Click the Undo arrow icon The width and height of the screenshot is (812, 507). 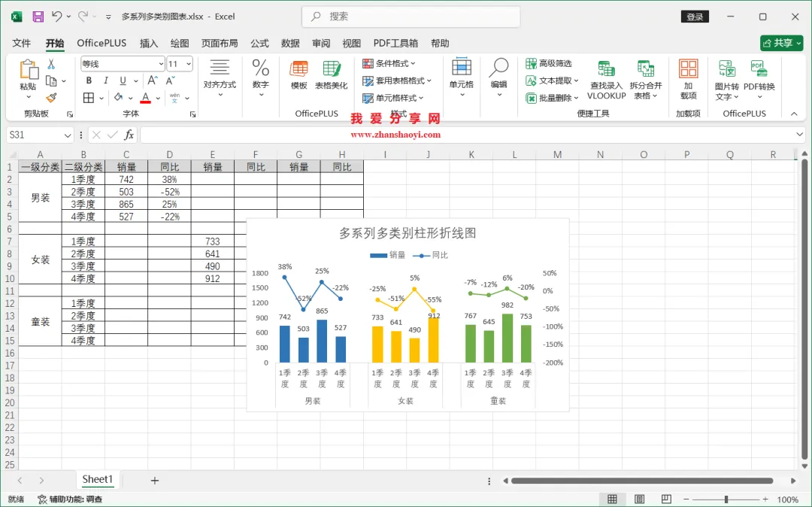tap(56, 17)
